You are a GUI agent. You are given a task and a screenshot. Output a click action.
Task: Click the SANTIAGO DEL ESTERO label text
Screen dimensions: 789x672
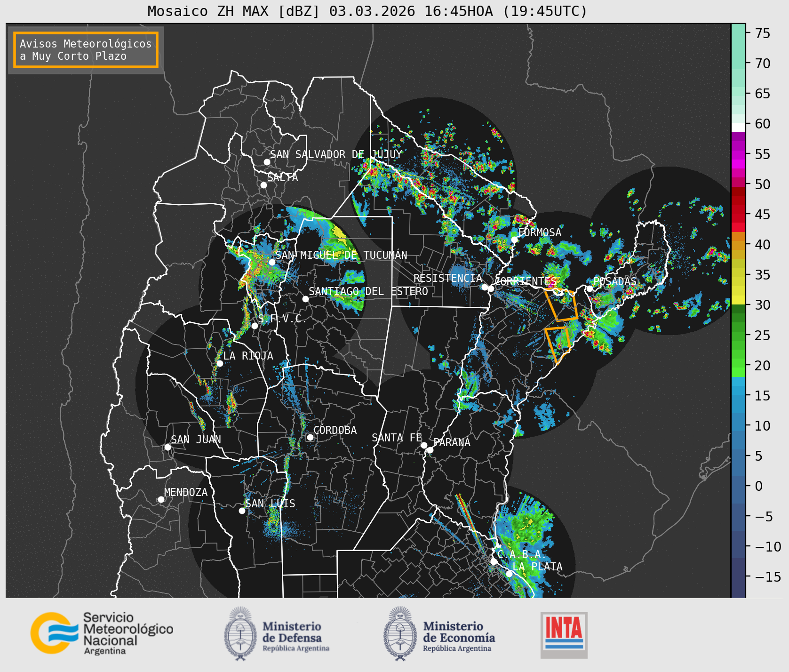(368, 291)
